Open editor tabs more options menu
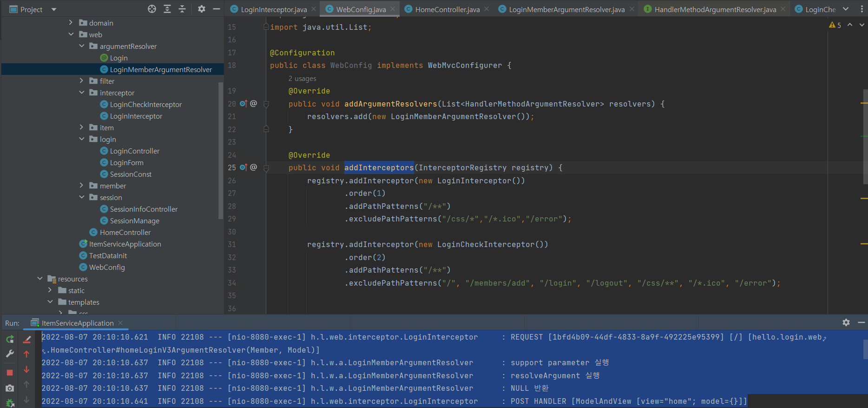 click(x=861, y=9)
